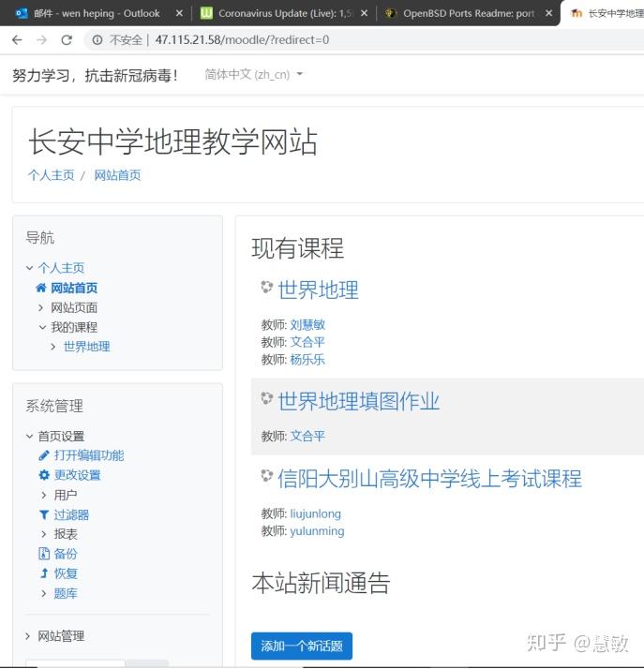This screenshot has height=669, width=644.
Task: Click the not-secure site info icon
Action: pyautogui.click(x=97, y=40)
